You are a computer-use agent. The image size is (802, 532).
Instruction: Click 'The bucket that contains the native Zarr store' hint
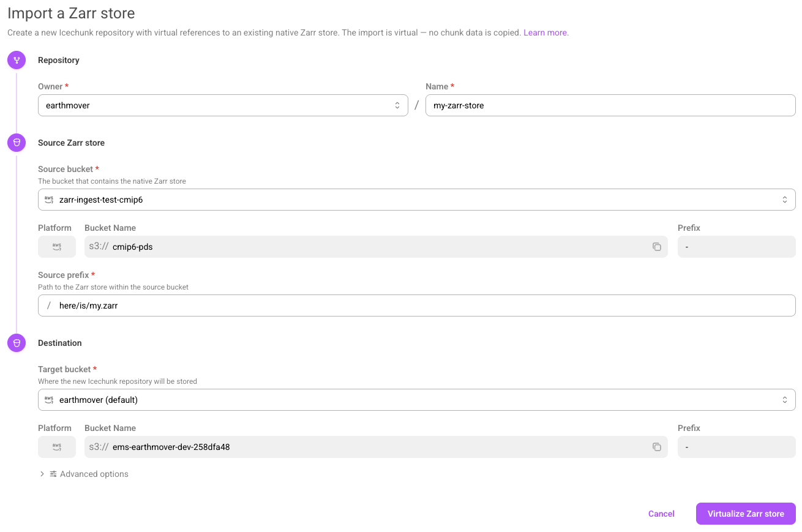click(x=112, y=181)
